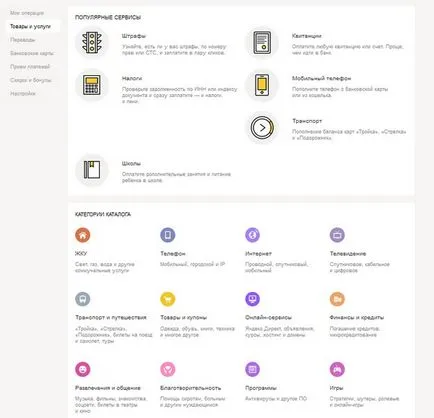Follow the Благотворительность category title
434x418 pixels.
[x=190, y=388]
